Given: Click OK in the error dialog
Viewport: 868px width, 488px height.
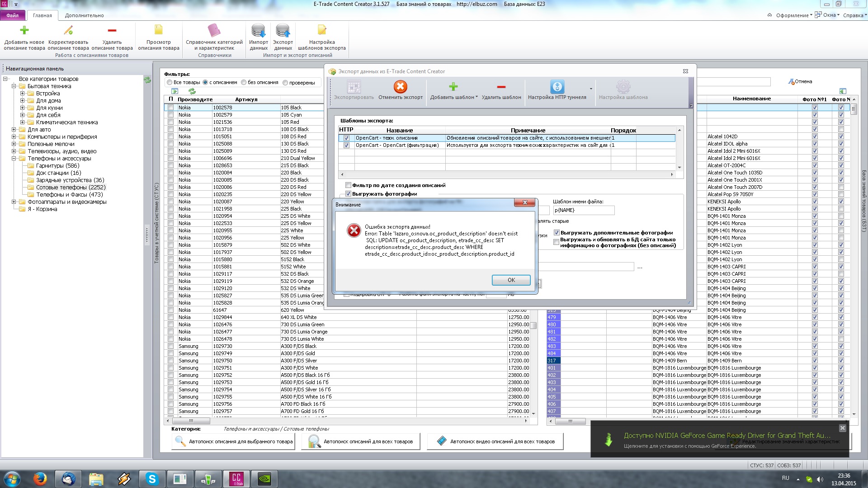Looking at the screenshot, I should pyautogui.click(x=511, y=280).
